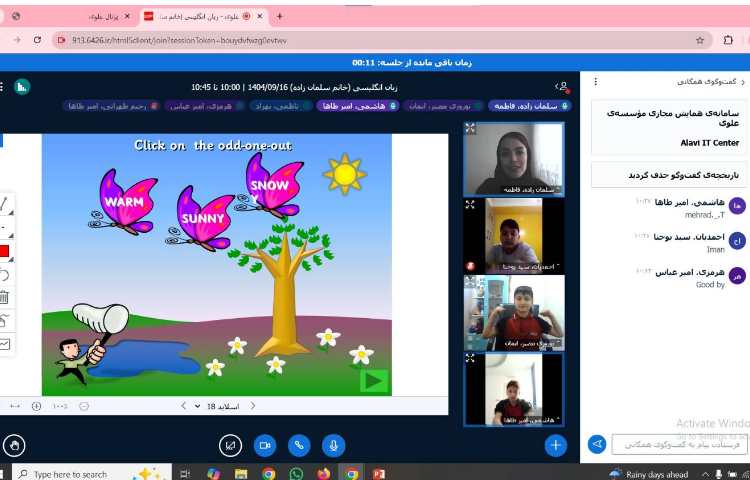Open WhatsApp from the taskbar
The image size is (750, 480).
click(297, 474)
